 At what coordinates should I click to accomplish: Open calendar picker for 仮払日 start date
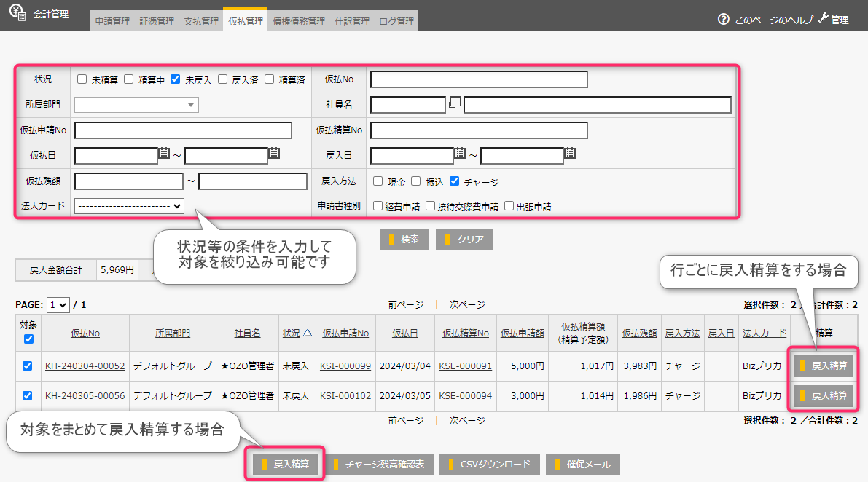[x=164, y=153]
